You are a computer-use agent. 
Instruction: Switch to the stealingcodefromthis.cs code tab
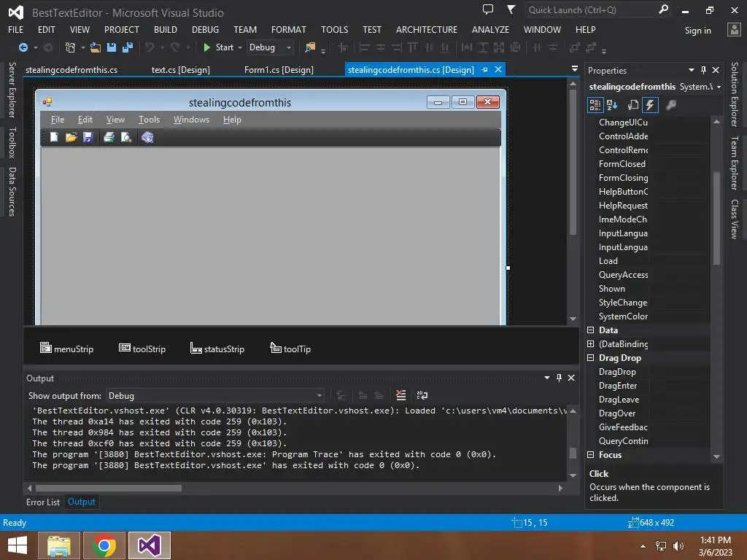[71, 70]
